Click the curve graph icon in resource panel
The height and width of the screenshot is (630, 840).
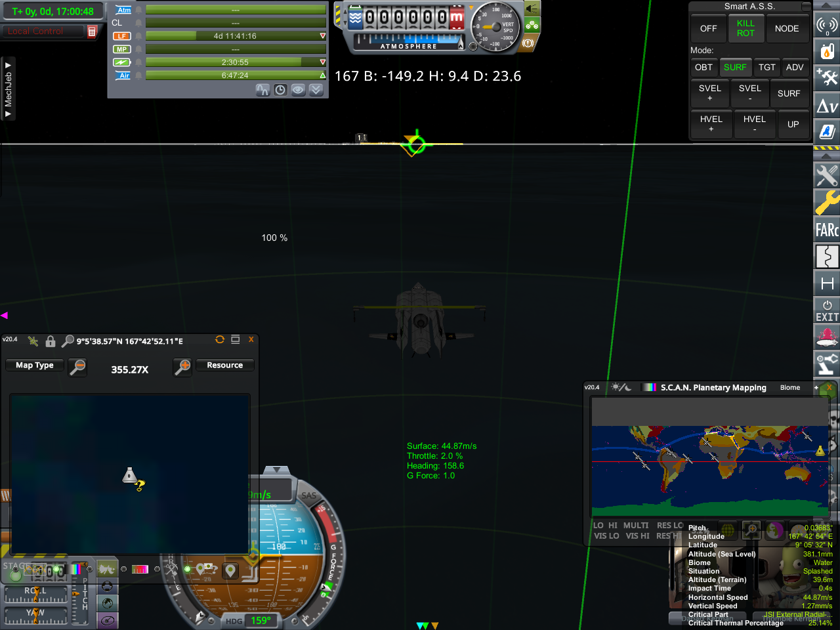[262, 90]
